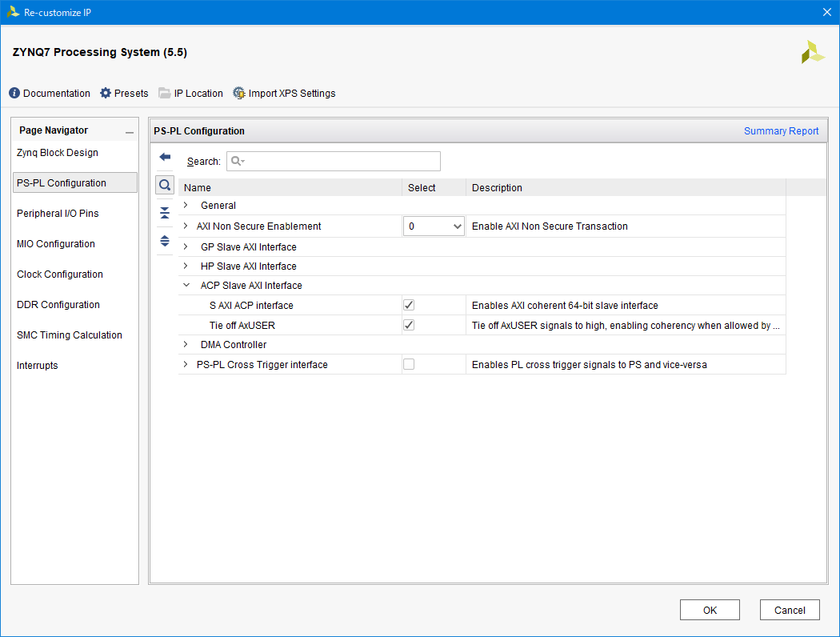Click the OK button
The height and width of the screenshot is (637, 840).
(x=710, y=611)
